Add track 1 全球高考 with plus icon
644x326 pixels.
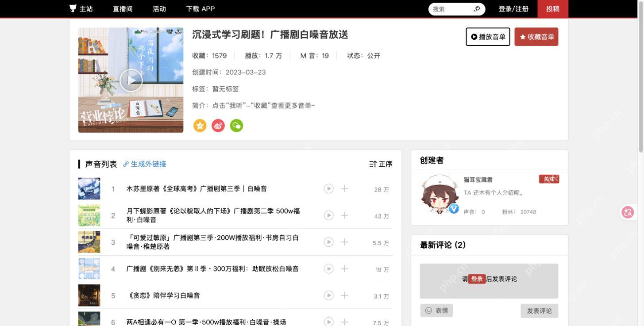[344, 188]
